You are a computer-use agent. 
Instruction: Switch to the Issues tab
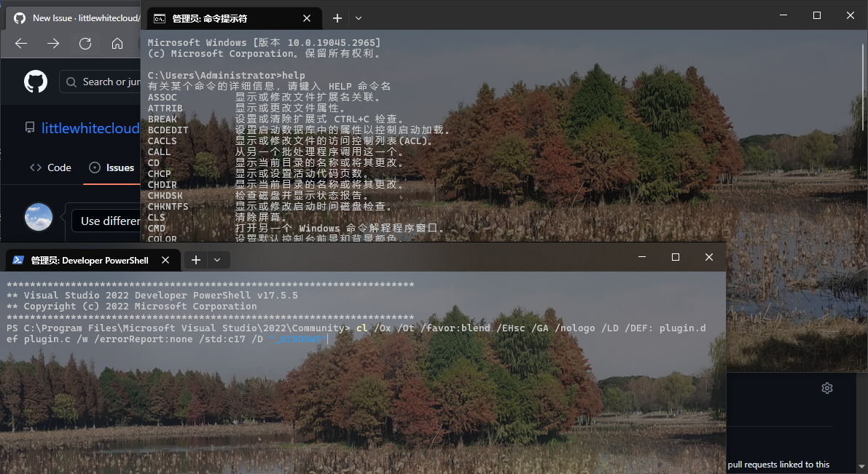(112, 167)
